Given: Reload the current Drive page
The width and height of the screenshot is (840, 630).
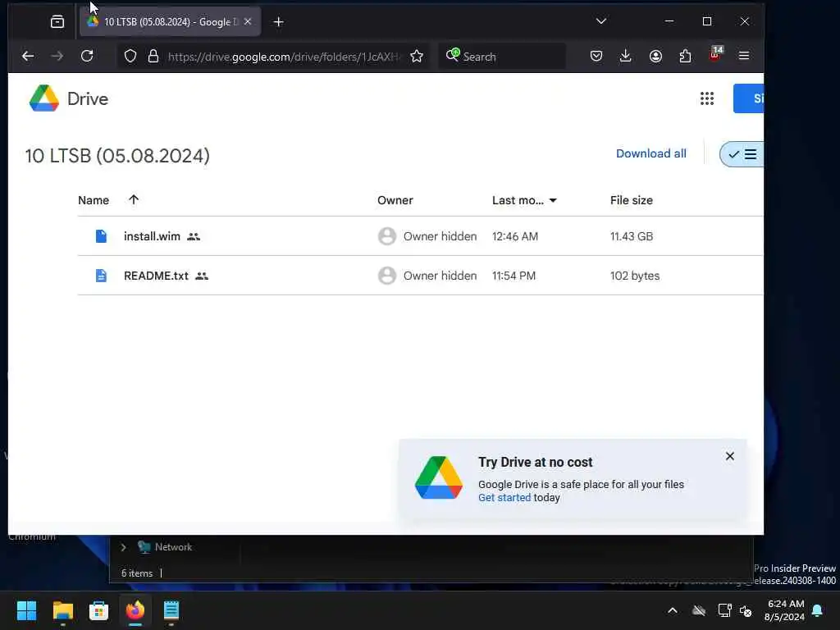Looking at the screenshot, I should pyautogui.click(x=87, y=57).
